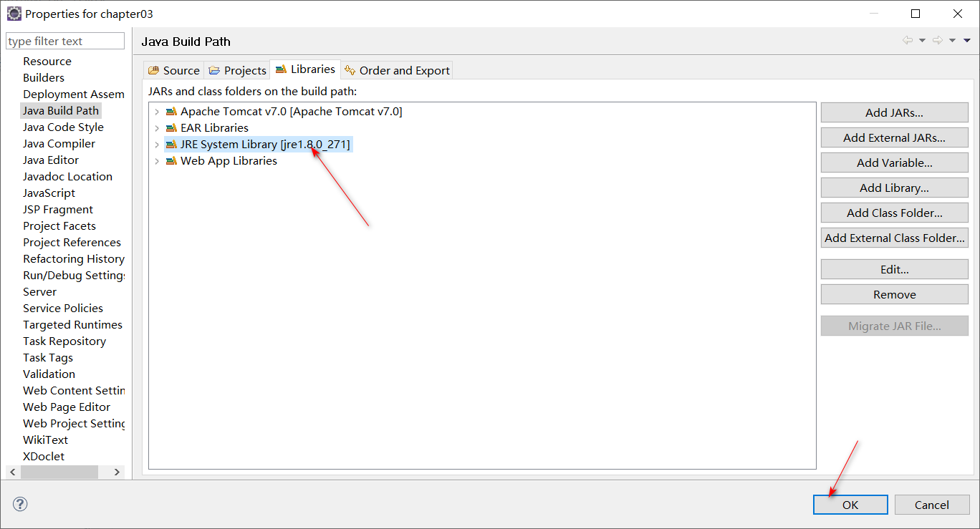Select Java Compiler in the sidebar
The height and width of the screenshot is (529, 980).
pyautogui.click(x=59, y=144)
